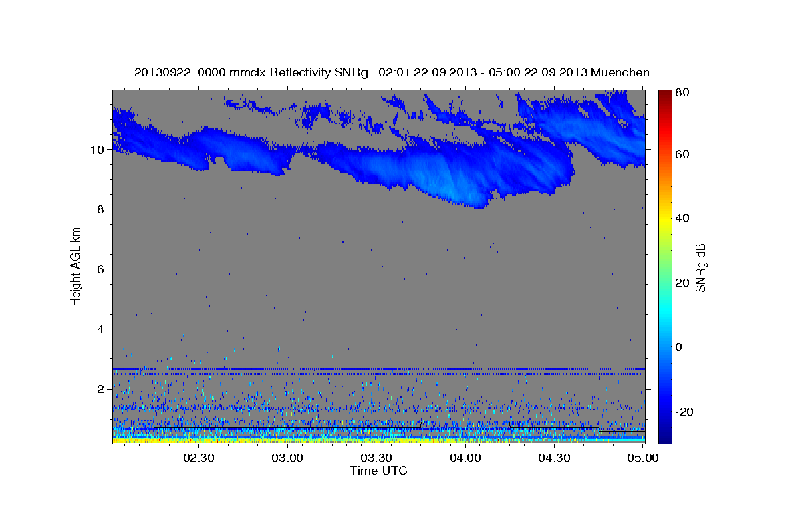The height and width of the screenshot is (532, 798).
Task: Click the 'Time UTC' axis label
Action: click(x=378, y=471)
